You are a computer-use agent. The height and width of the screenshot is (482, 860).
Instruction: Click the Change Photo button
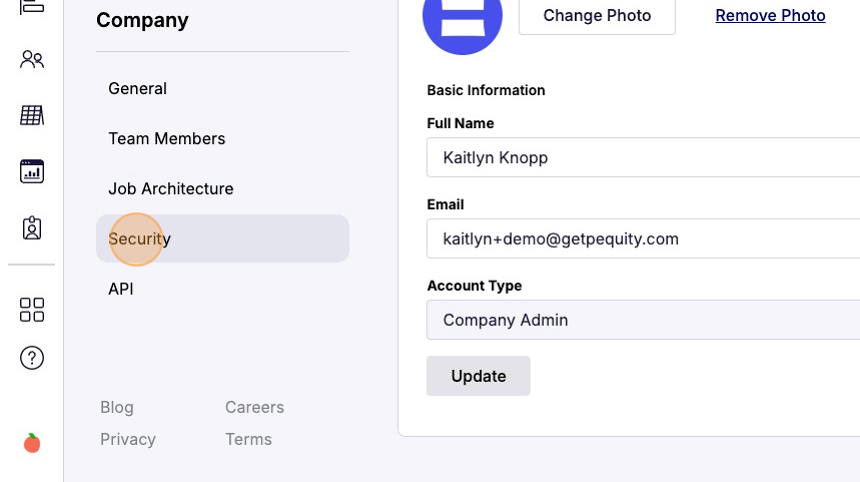point(597,16)
